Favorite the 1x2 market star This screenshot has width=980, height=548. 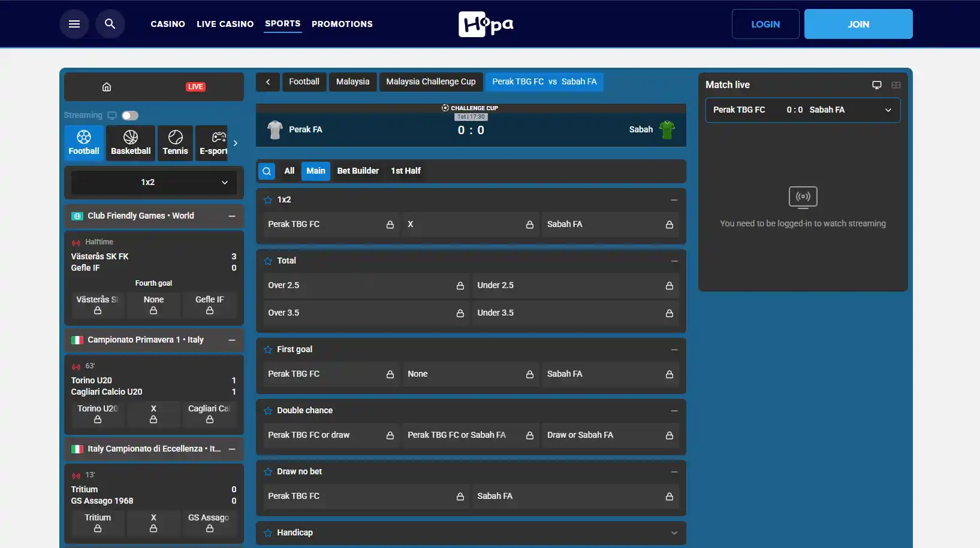click(268, 200)
